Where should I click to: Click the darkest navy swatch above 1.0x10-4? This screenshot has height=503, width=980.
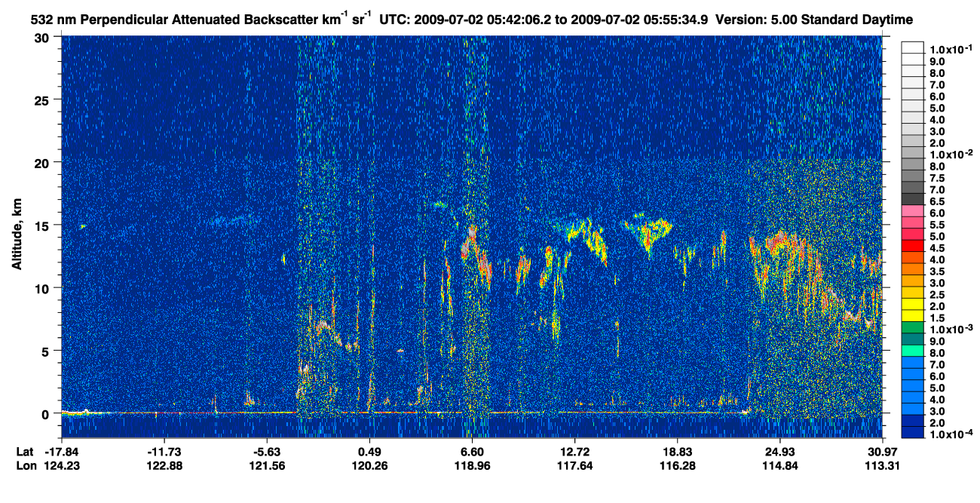pyautogui.click(x=912, y=433)
